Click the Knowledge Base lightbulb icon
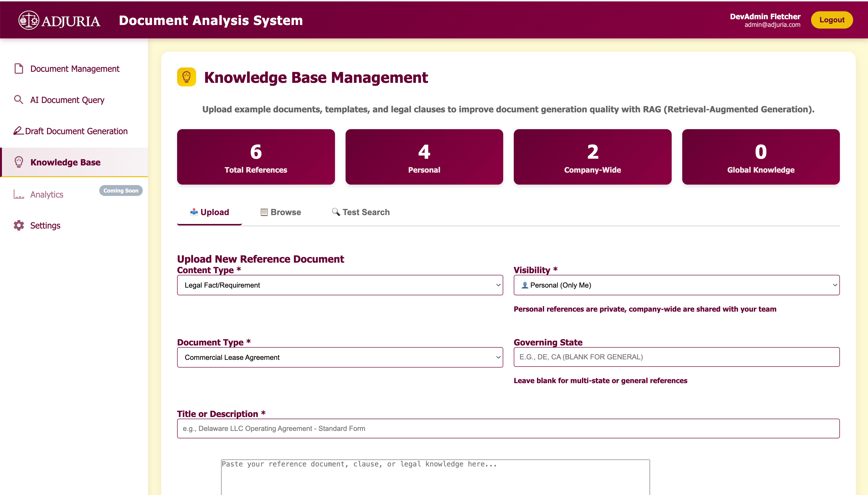The image size is (868, 495). point(19,162)
